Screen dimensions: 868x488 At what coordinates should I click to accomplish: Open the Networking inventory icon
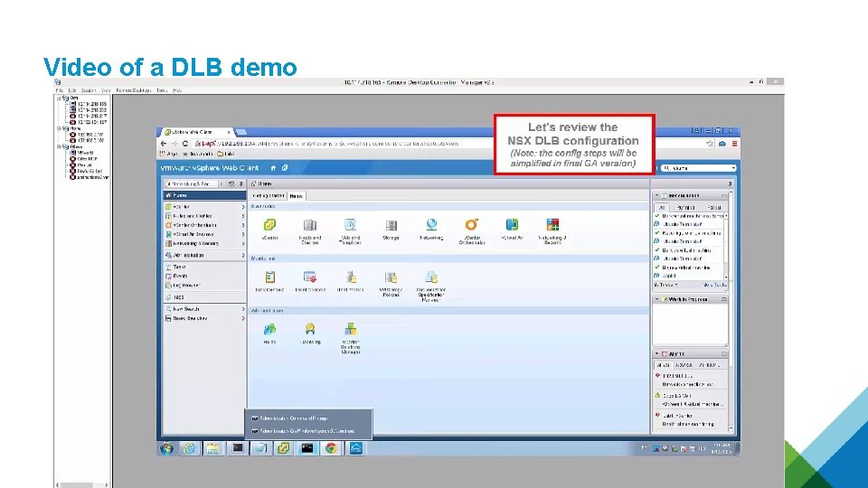[431, 225]
